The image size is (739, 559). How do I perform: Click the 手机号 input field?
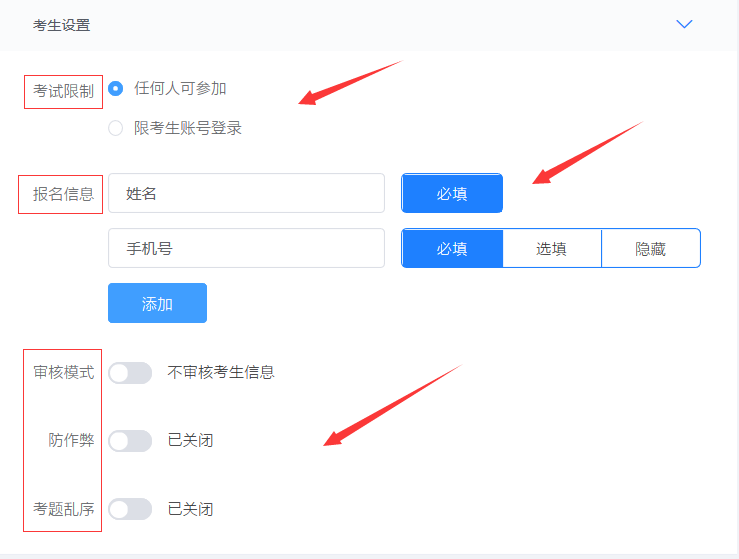(246, 248)
